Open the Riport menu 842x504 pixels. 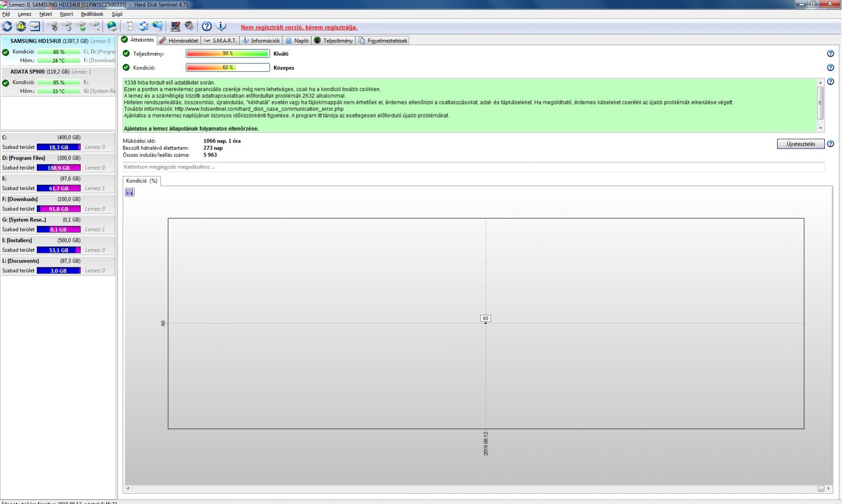(66, 14)
